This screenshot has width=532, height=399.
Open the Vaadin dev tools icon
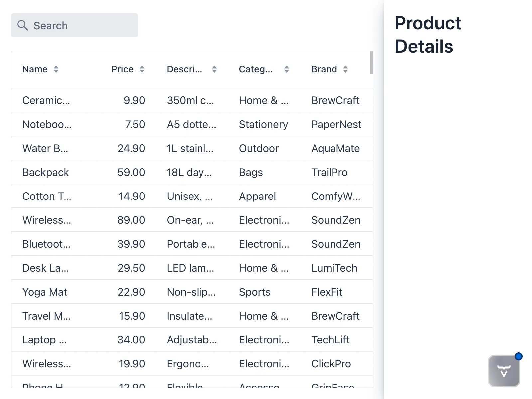click(x=504, y=371)
